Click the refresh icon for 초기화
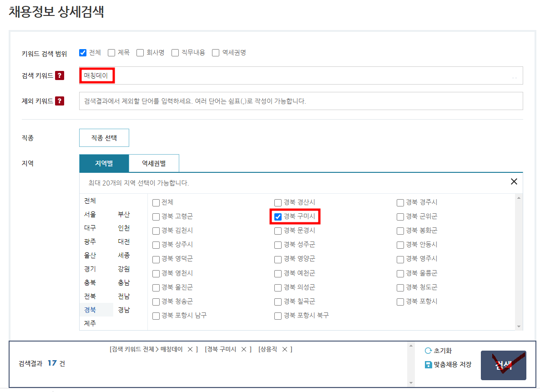The height and width of the screenshot is (392, 540). click(x=428, y=350)
